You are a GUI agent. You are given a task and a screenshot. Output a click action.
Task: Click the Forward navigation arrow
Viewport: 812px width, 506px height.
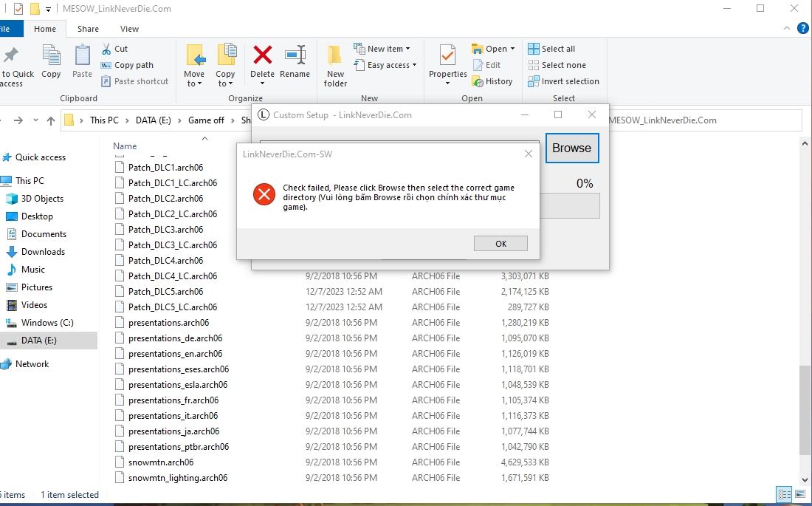(x=18, y=120)
